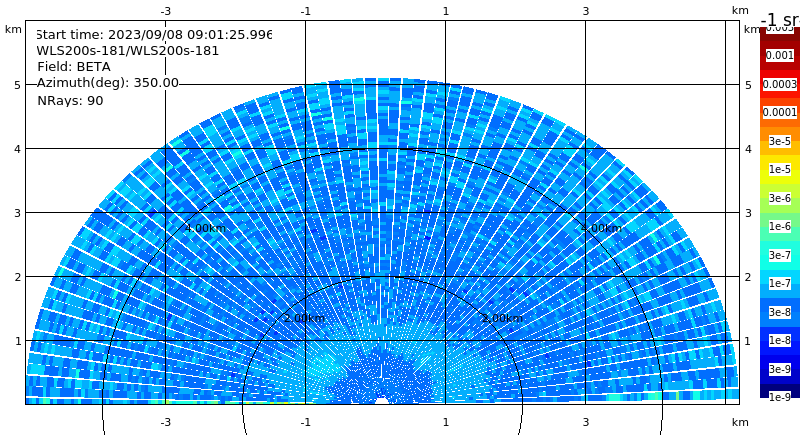The image size is (800, 435).
Task: Click the Azimuth(deg): 350.00 label
Action: (x=108, y=83)
